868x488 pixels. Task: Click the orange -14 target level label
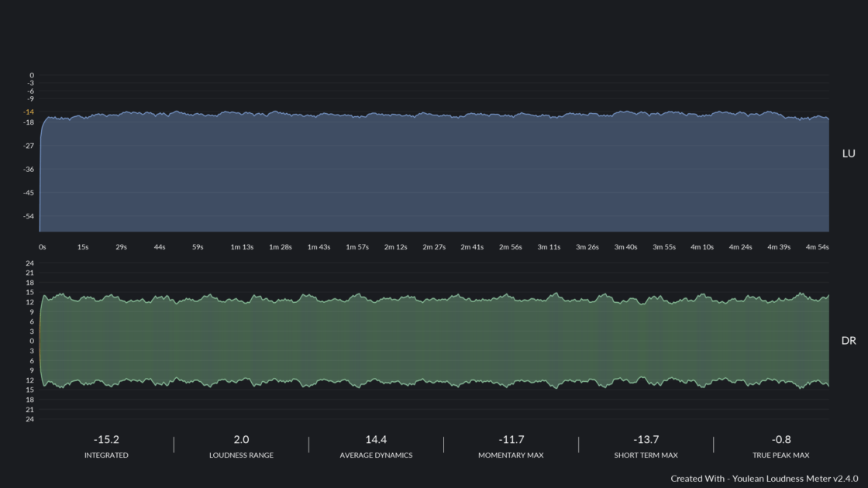pyautogui.click(x=29, y=112)
